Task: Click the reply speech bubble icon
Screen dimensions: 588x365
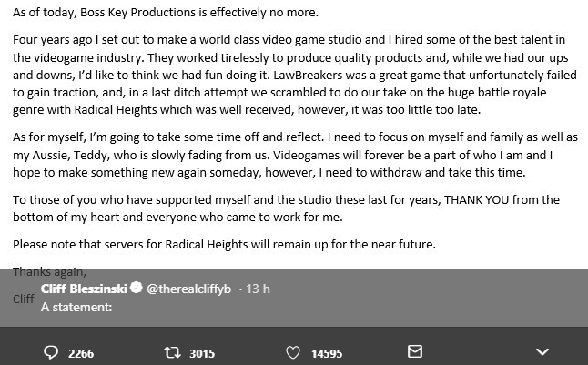Action: (x=51, y=352)
